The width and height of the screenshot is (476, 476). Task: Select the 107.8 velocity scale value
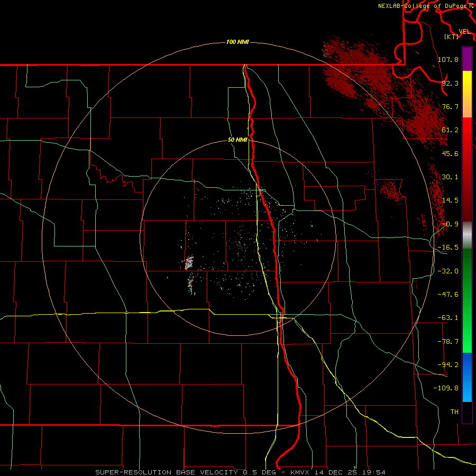448,59
